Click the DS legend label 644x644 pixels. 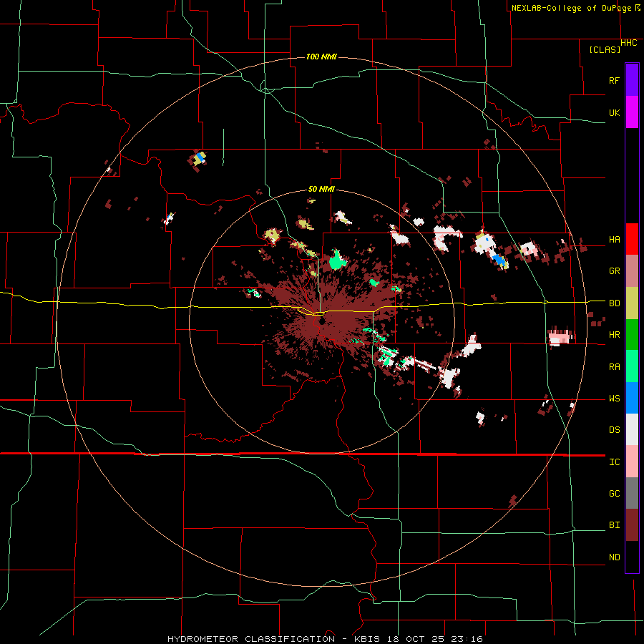(x=614, y=430)
